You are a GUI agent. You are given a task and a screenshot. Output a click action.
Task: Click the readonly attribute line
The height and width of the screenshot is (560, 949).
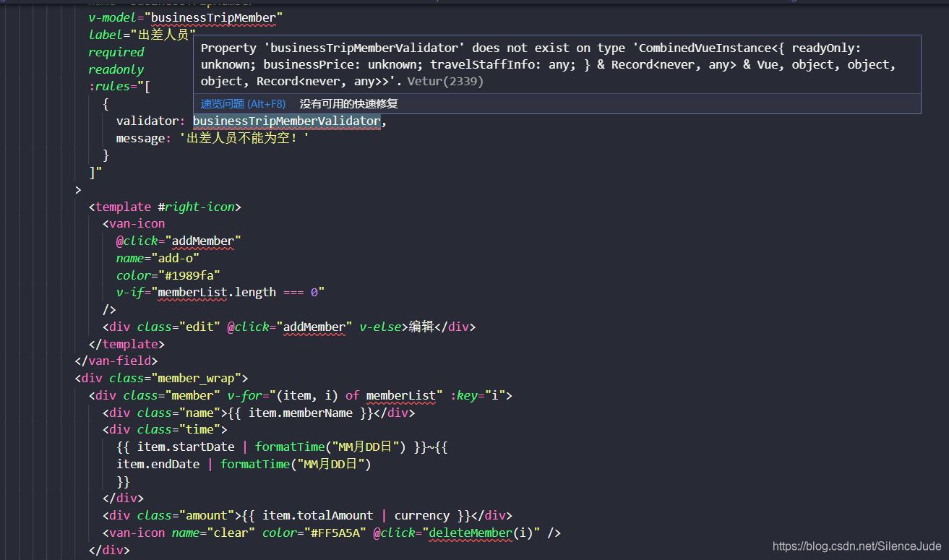tap(116, 69)
